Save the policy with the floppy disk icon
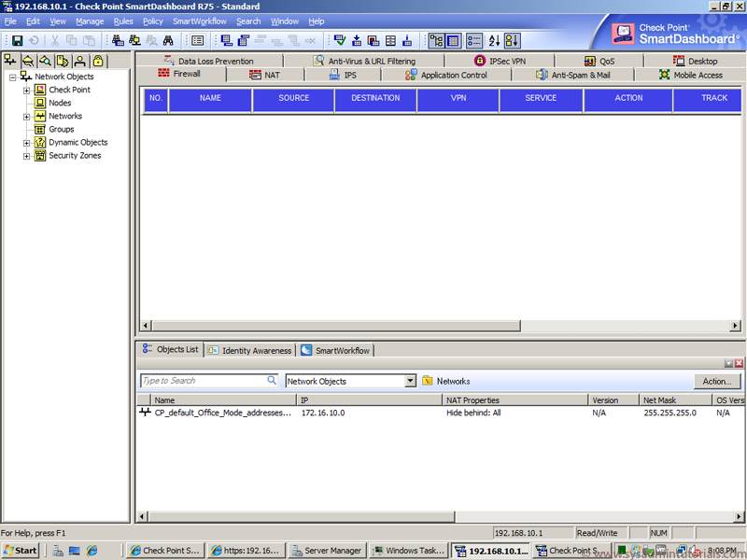The height and width of the screenshot is (560, 747). (17, 41)
